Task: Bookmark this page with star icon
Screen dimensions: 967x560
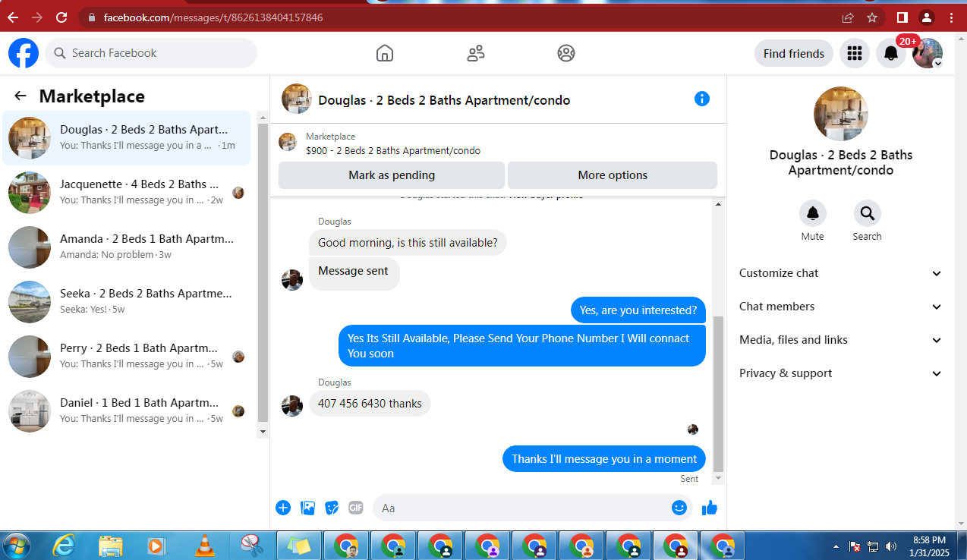Action: click(x=872, y=17)
